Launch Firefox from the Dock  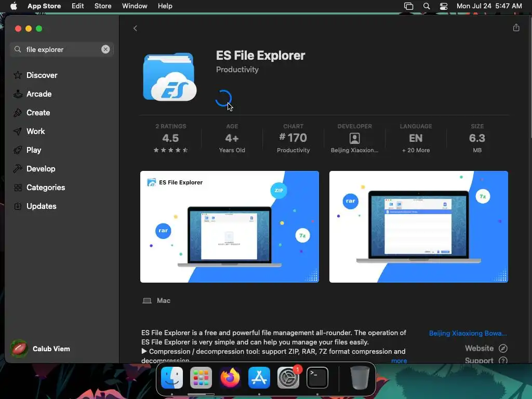230,378
